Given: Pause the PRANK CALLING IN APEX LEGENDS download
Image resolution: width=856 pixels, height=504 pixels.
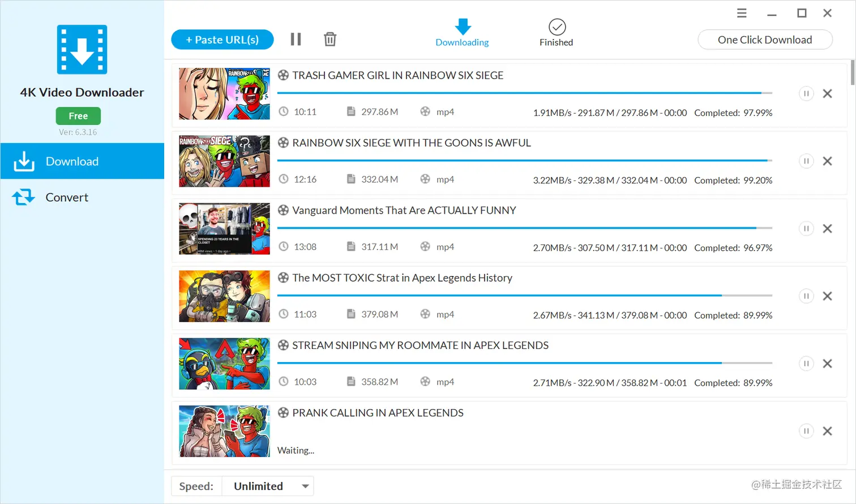Looking at the screenshot, I should click(x=806, y=430).
